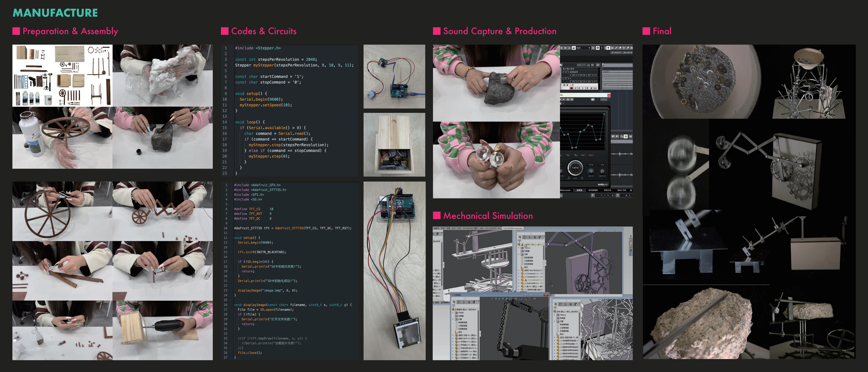The height and width of the screenshot is (372, 868).
Task: Switch to PropertyManager tab in 总装2 window
Action: 525,237
